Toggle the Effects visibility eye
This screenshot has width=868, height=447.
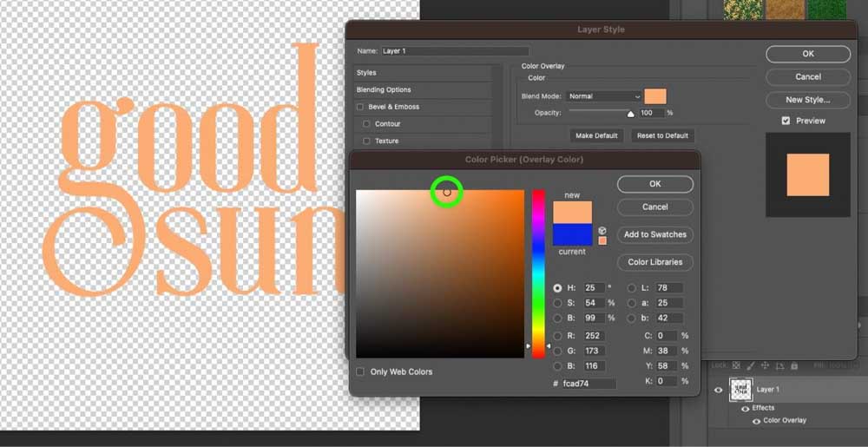[745, 408]
